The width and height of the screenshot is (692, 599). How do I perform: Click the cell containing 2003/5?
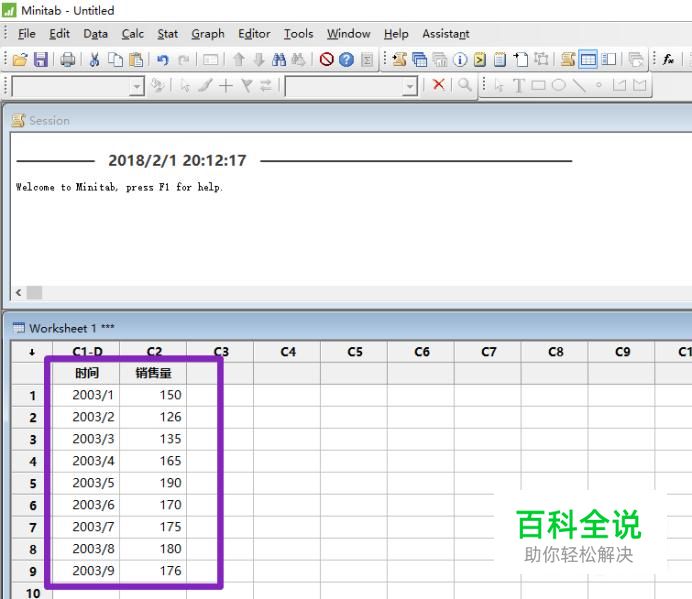(86, 483)
